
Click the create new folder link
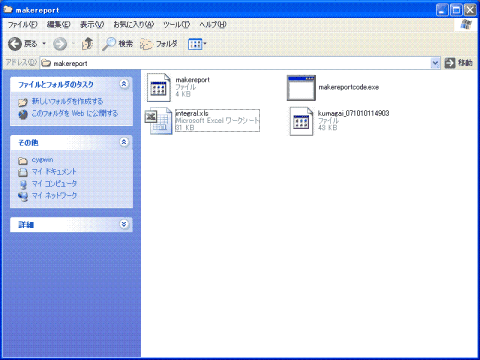click(67, 101)
